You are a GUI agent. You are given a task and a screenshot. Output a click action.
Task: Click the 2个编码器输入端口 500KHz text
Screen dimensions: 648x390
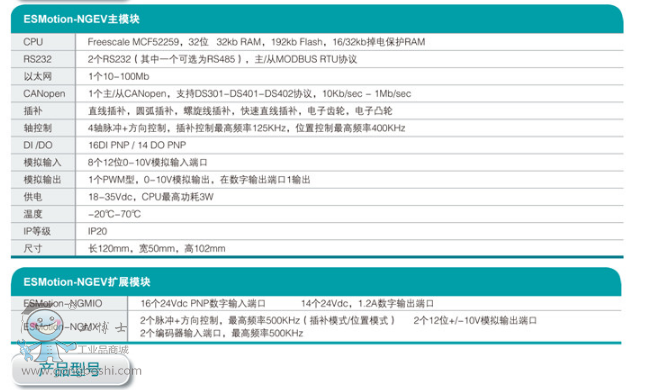click(x=222, y=333)
